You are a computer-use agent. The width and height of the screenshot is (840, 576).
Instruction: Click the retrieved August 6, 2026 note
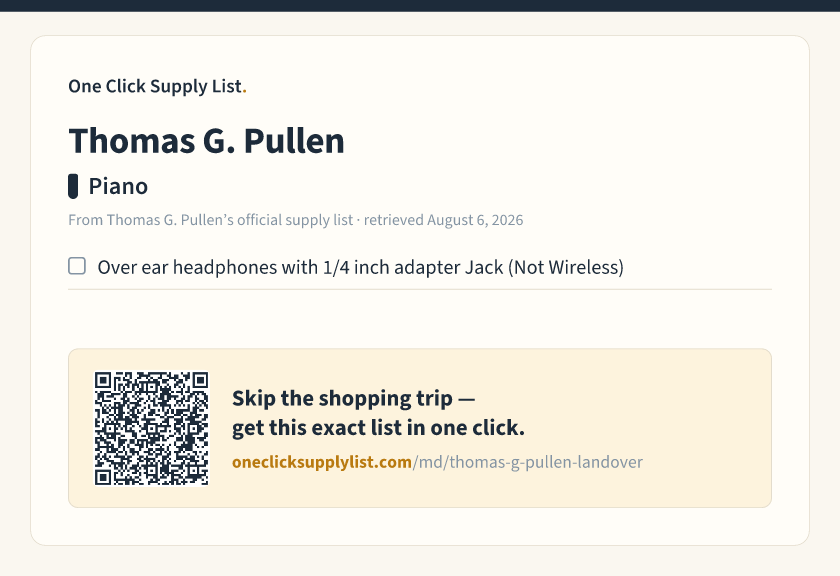coord(444,220)
